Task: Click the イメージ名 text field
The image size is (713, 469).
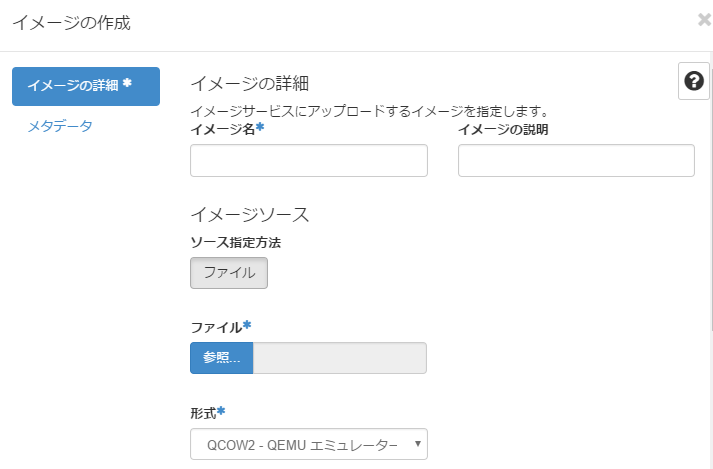Action: click(x=308, y=160)
